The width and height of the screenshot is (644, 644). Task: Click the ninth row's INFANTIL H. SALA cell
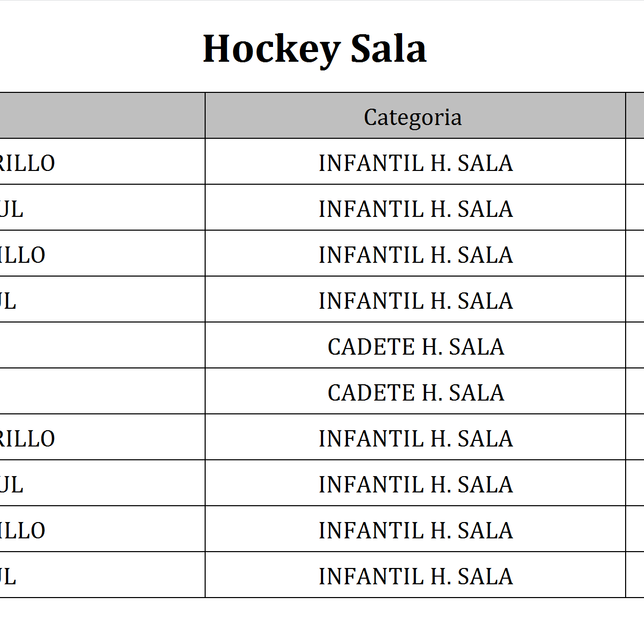415,531
